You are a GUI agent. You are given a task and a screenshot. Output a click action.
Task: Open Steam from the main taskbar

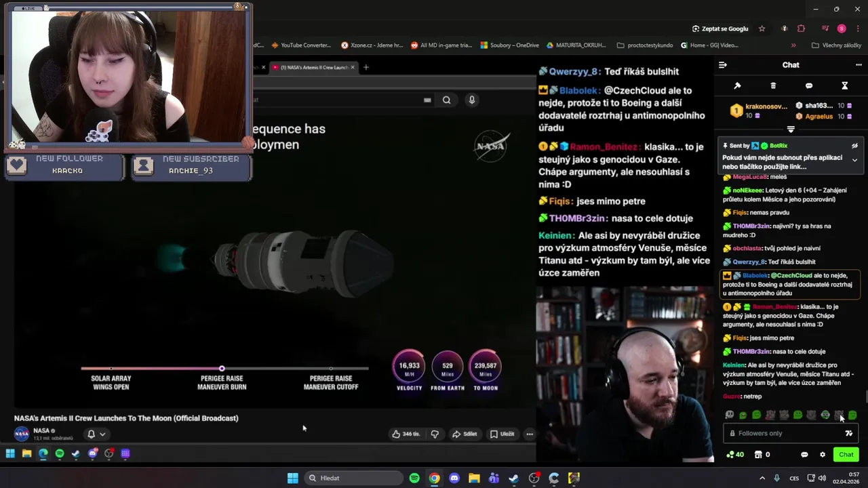point(514,478)
